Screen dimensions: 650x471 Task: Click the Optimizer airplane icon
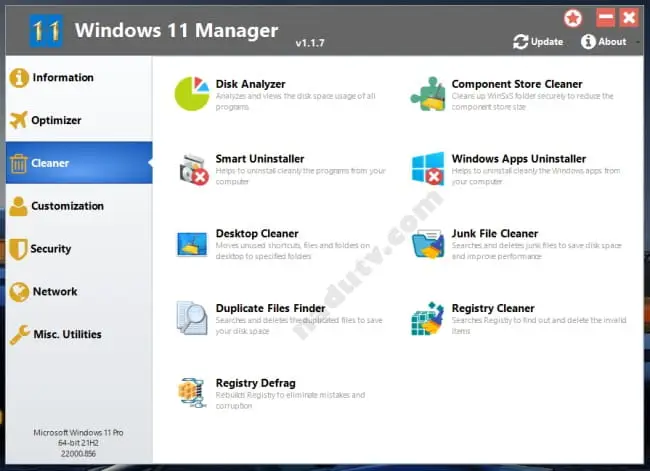point(19,120)
